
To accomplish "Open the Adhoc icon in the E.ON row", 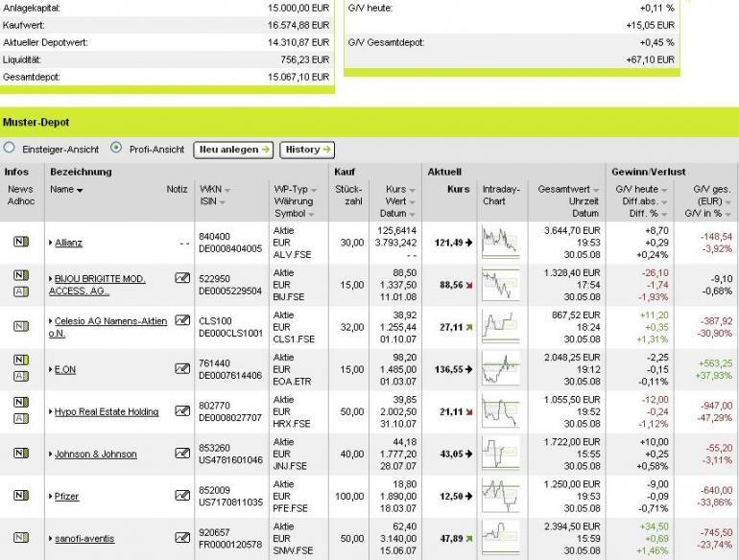I will (21, 376).
